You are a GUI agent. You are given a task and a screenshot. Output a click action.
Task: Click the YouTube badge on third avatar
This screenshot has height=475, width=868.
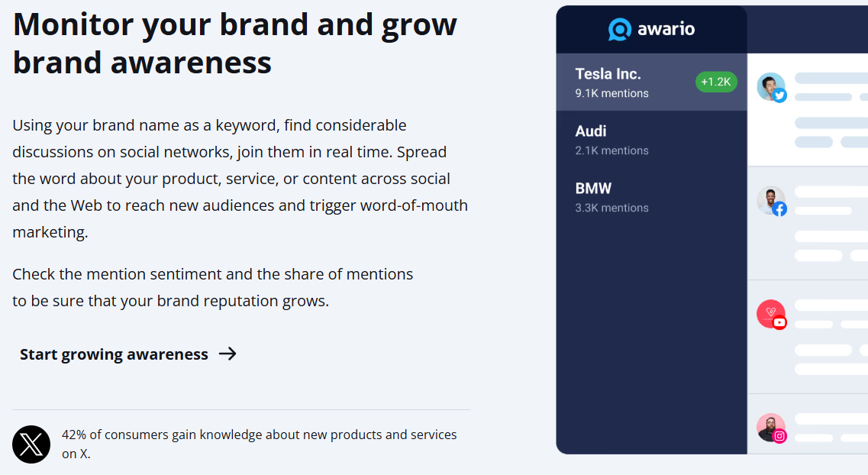[780, 323]
